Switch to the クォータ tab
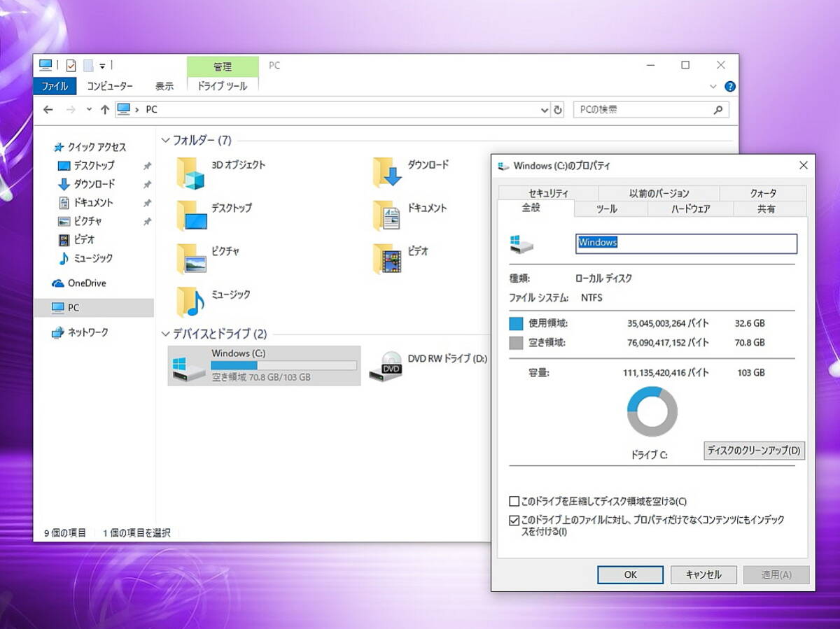Screen dimensions: 840x629 coord(763,193)
